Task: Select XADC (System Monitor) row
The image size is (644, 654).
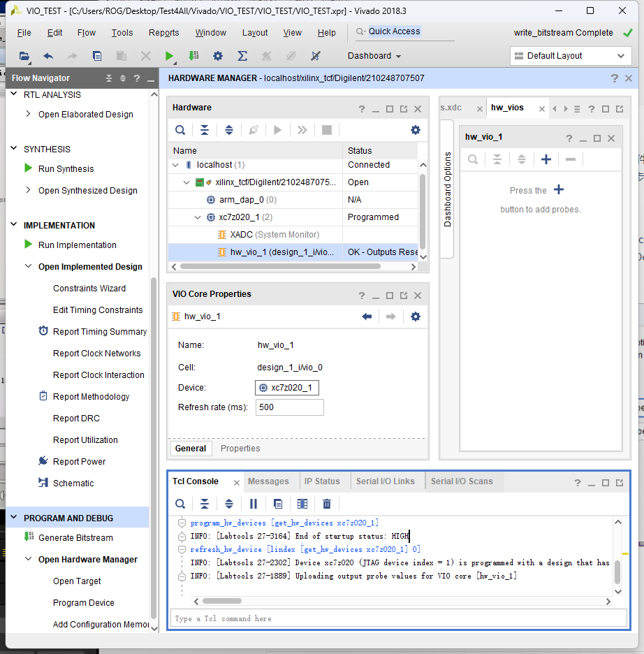Action: [x=293, y=234]
